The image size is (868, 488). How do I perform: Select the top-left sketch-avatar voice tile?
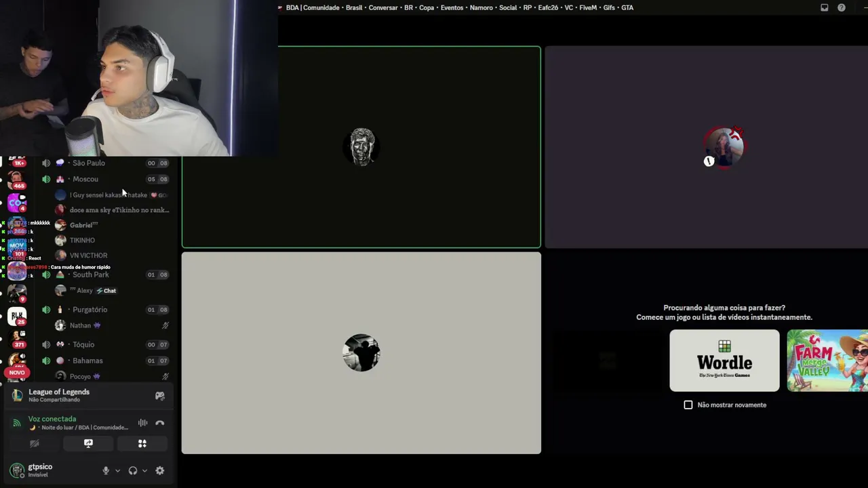click(361, 147)
